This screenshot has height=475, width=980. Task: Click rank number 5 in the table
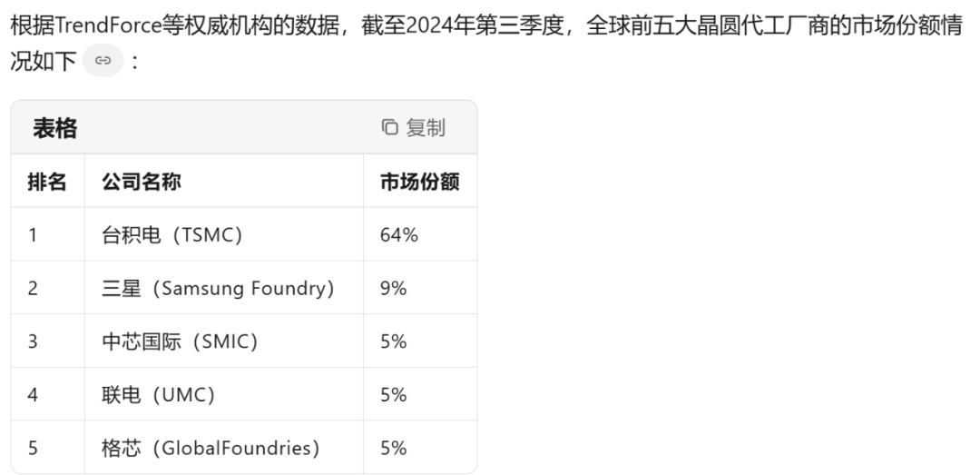tap(33, 449)
